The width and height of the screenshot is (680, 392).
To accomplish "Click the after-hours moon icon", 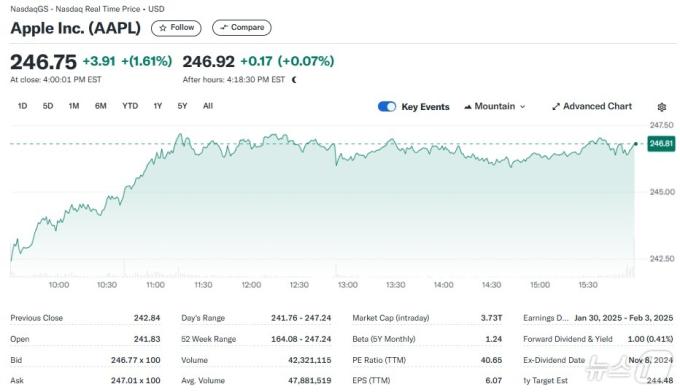I will [294, 79].
